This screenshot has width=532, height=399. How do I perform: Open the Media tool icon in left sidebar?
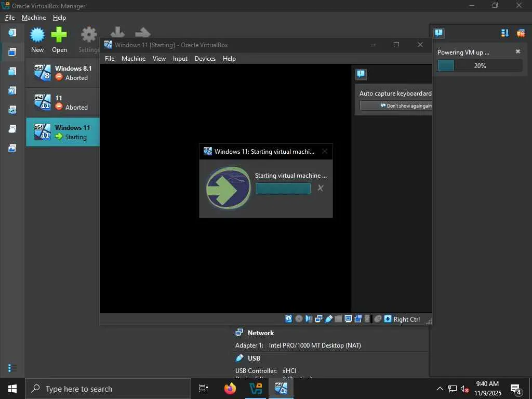click(x=12, y=90)
